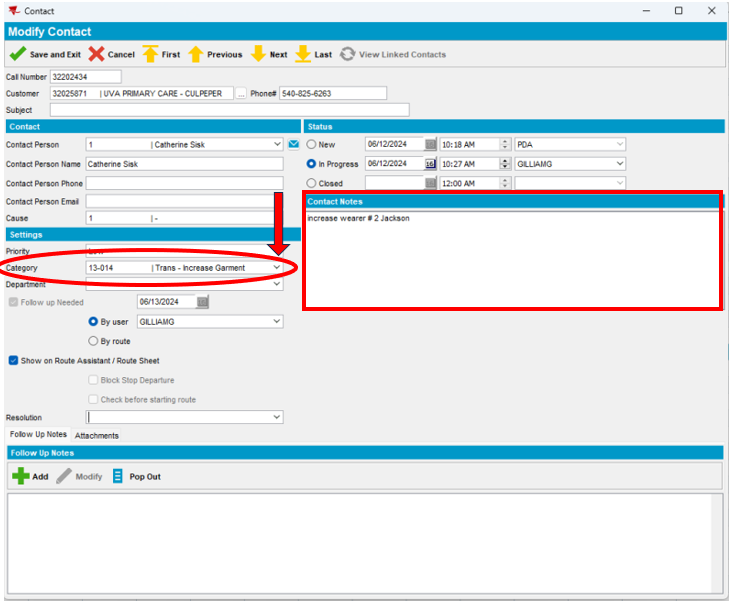
Task: Click the red Cancel X icon
Action: (96, 54)
